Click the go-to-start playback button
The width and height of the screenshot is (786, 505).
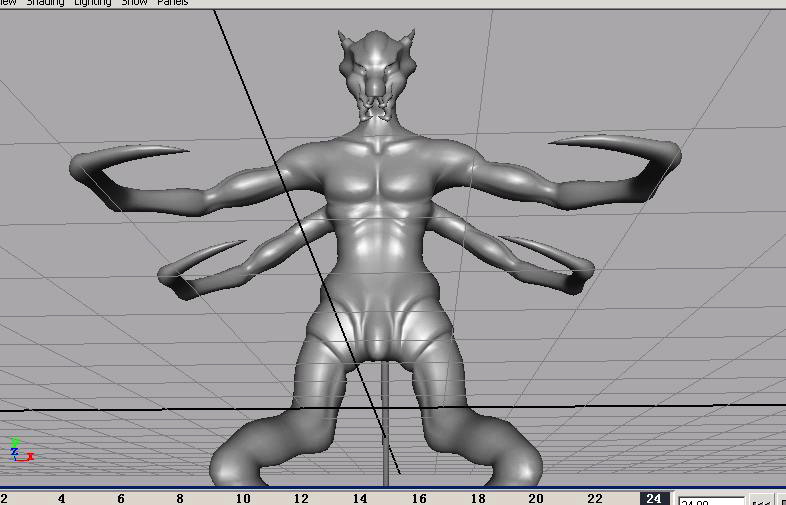pos(760,501)
